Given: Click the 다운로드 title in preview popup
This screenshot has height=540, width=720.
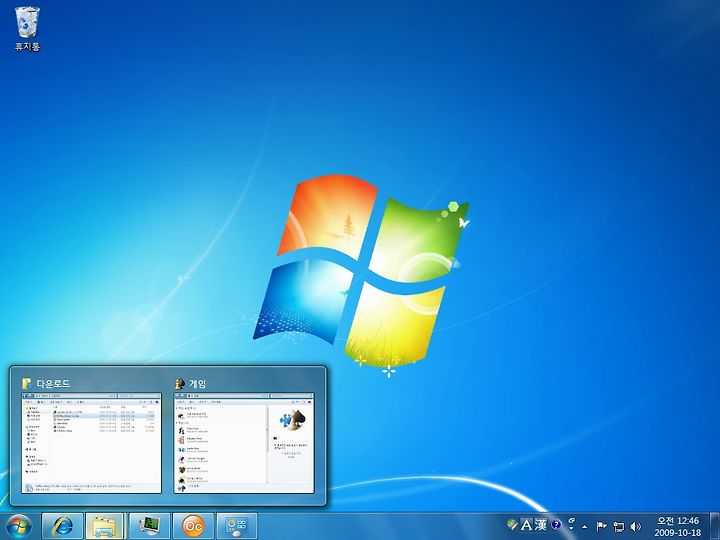Looking at the screenshot, I should click(53, 383).
